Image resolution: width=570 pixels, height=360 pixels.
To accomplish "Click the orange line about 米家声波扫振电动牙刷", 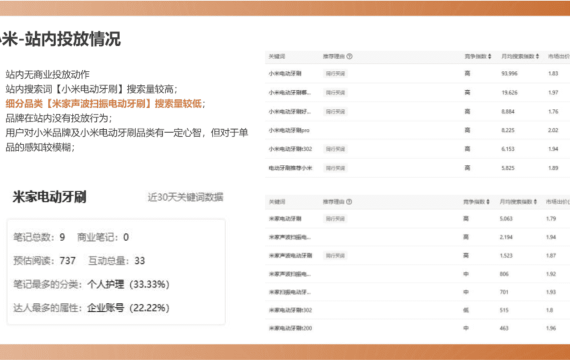I will tap(105, 104).
